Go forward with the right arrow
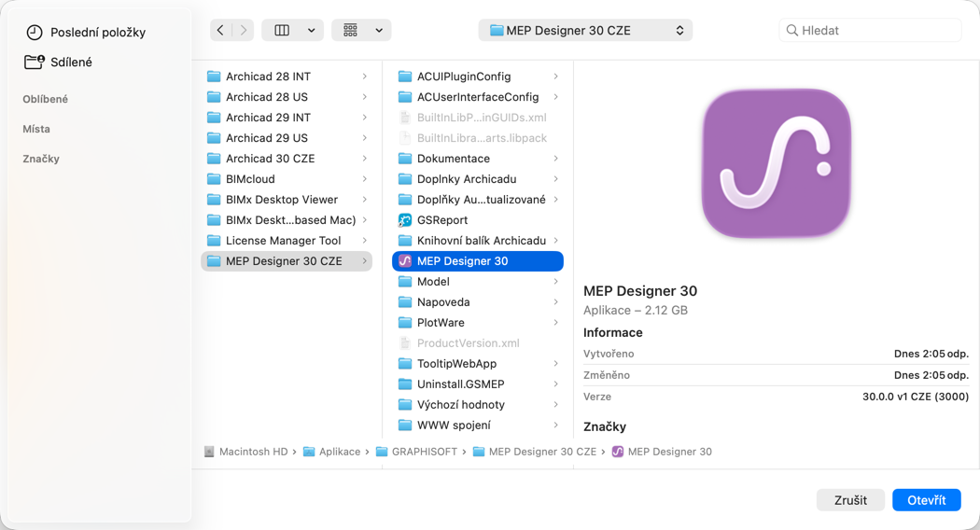 pyautogui.click(x=243, y=30)
